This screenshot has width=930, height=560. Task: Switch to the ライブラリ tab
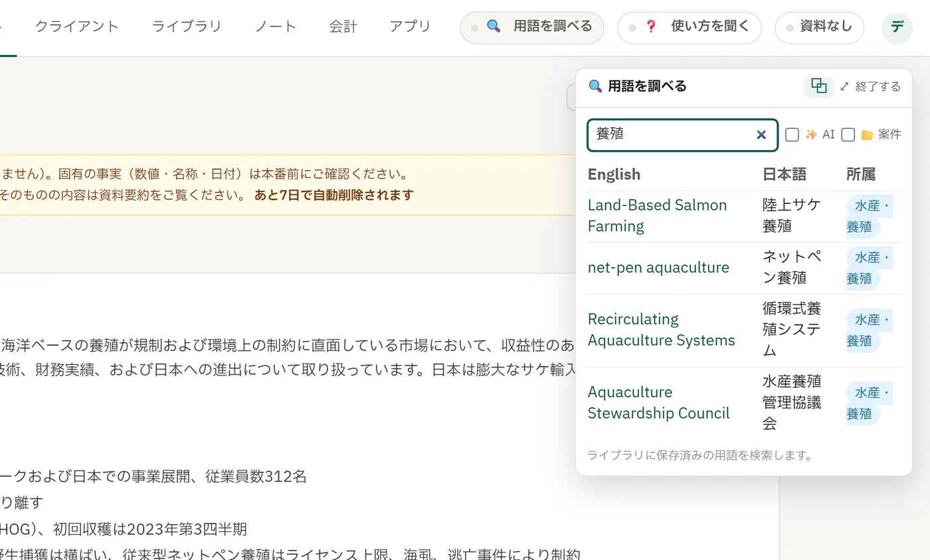[x=187, y=27]
